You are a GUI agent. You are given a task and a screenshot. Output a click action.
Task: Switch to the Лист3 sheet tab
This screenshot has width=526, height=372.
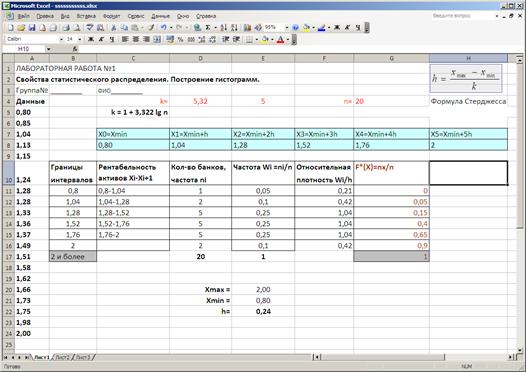pyautogui.click(x=83, y=357)
